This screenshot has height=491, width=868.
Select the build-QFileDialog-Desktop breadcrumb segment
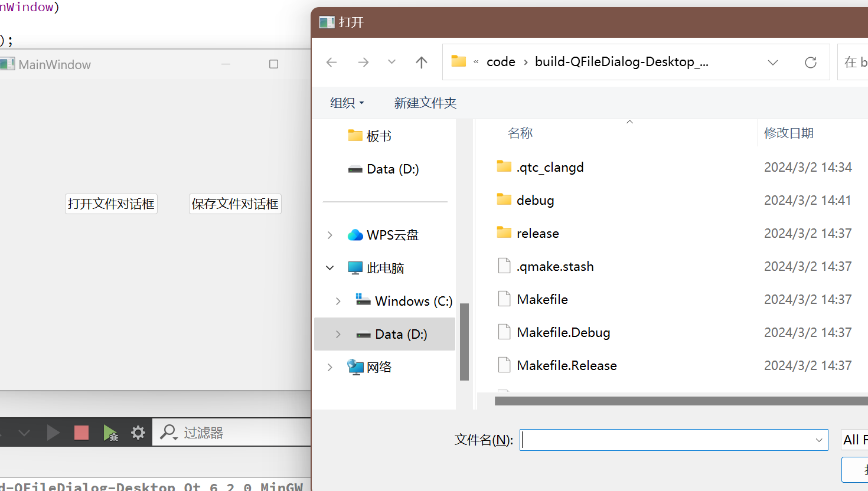click(x=621, y=62)
